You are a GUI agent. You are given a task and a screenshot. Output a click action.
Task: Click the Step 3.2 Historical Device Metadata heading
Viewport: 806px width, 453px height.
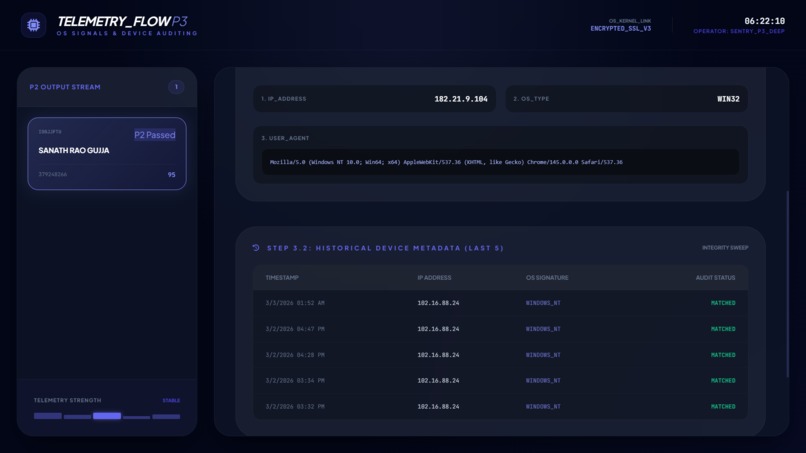tap(385, 248)
